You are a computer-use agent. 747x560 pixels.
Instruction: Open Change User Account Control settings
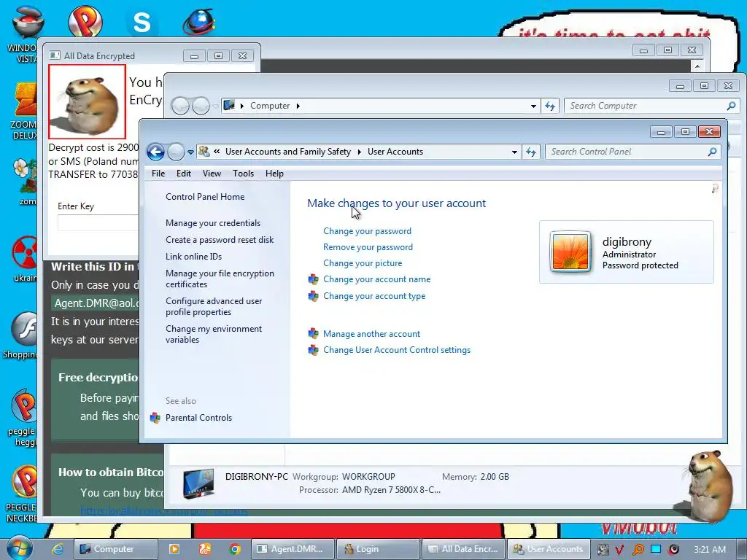(396, 350)
